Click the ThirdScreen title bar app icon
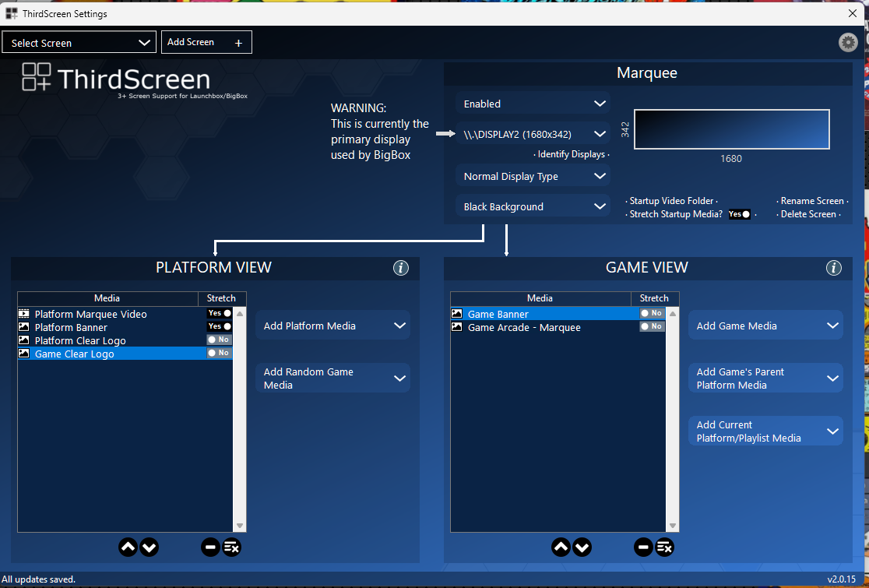This screenshot has height=588, width=869. point(11,13)
